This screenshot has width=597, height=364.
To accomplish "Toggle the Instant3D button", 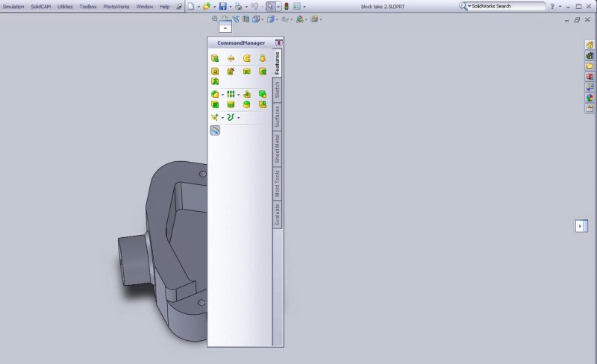I will pyautogui.click(x=215, y=131).
